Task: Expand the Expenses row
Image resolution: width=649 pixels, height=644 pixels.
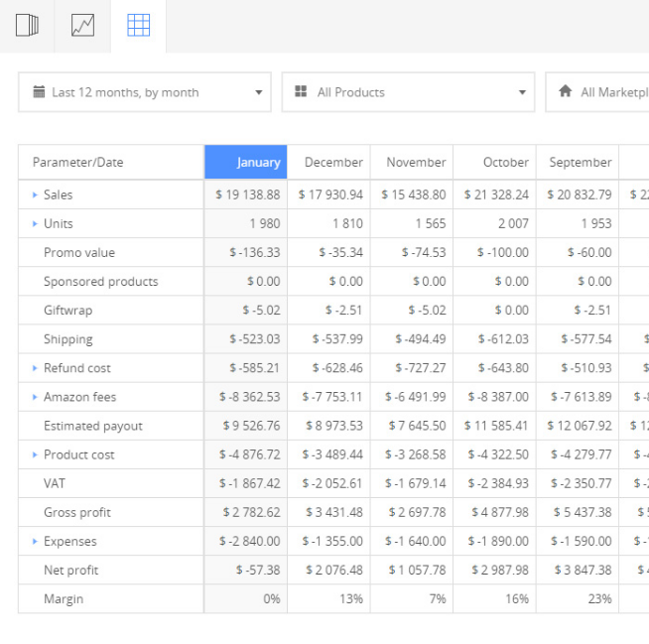Action: pyautogui.click(x=35, y=542)
